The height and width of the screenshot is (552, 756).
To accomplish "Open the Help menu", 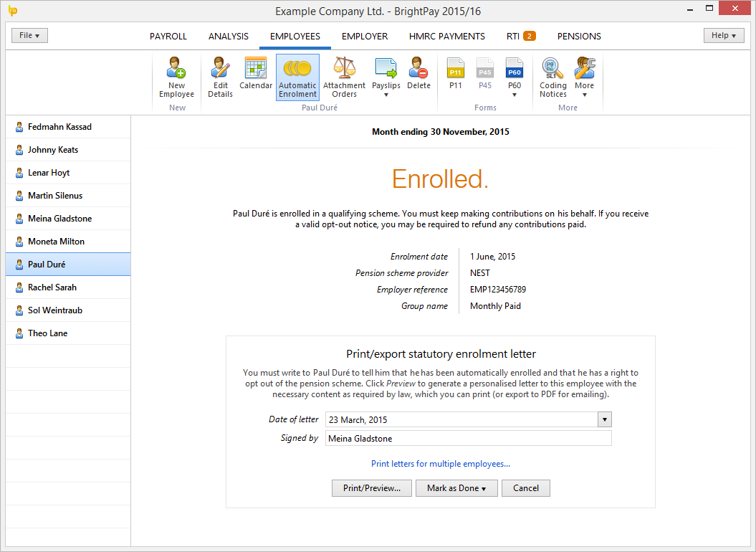I will (724, 35).
